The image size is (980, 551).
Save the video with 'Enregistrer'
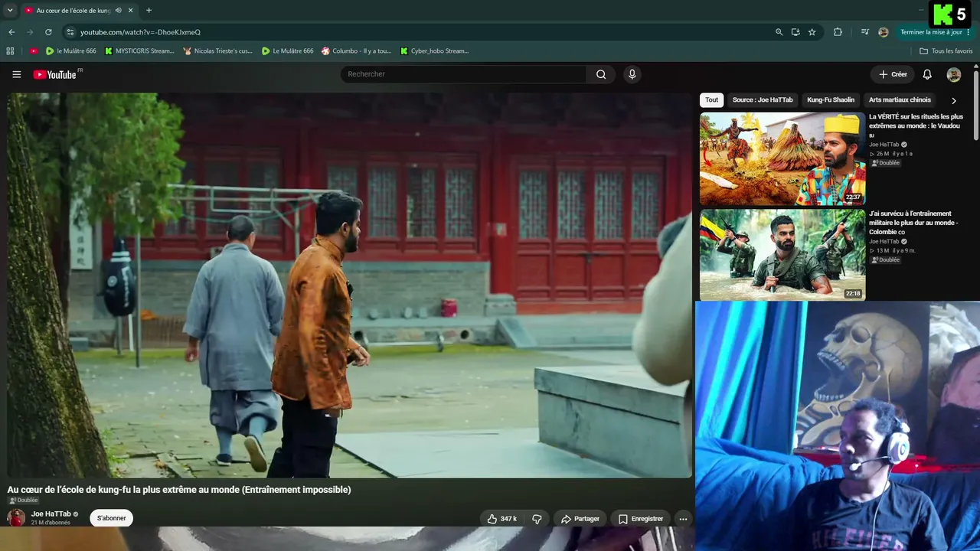click(x=640, y=519)
